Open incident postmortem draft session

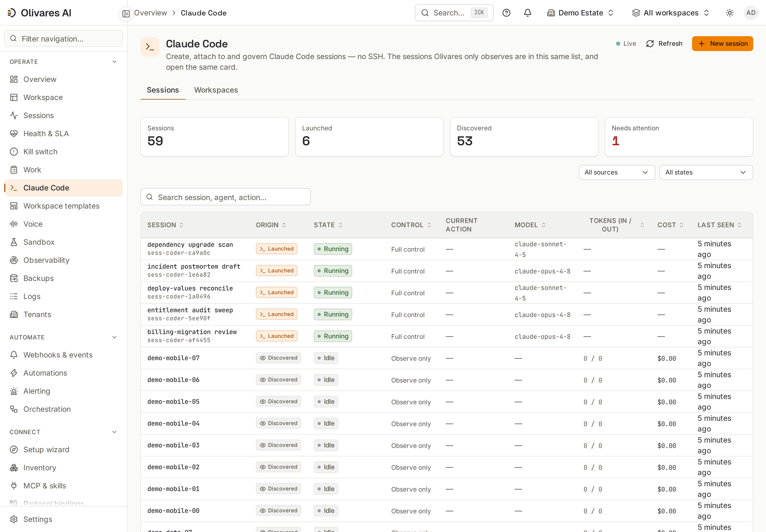[194, 267]
